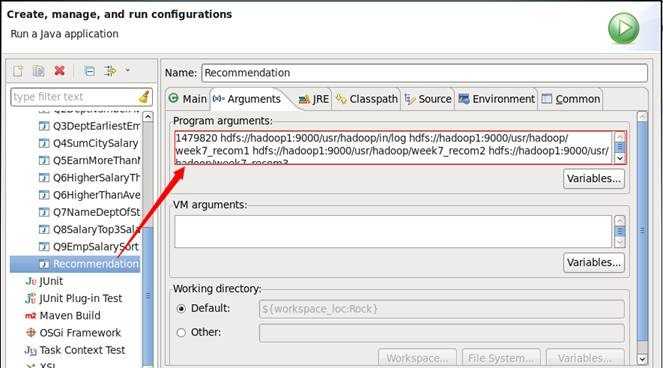Image resolution: width=663 pixels, height=368 pixels.
Task: Switch to the Classpath tab
Action: tap(367, 99)
